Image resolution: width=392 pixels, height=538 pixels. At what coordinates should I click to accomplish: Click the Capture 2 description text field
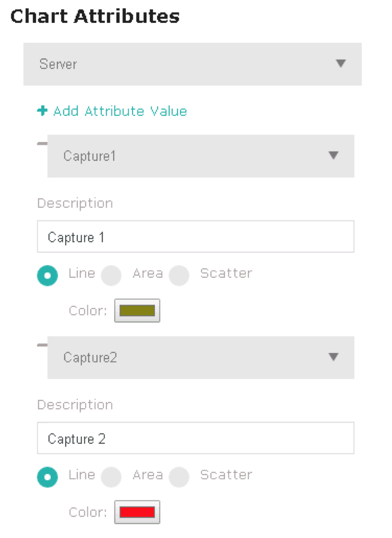pos(195,439)
